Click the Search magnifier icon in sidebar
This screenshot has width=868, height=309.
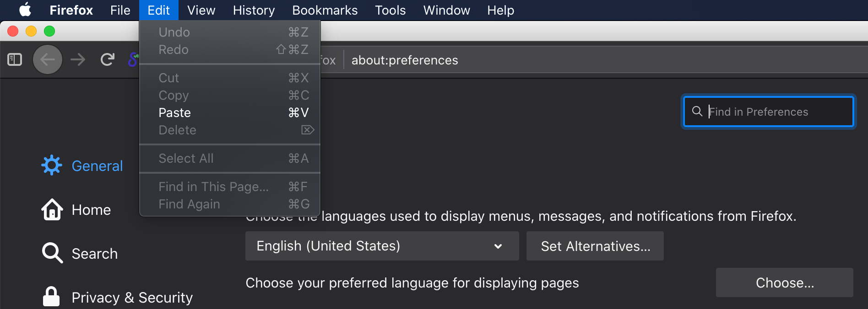click(x=52, y=253)
